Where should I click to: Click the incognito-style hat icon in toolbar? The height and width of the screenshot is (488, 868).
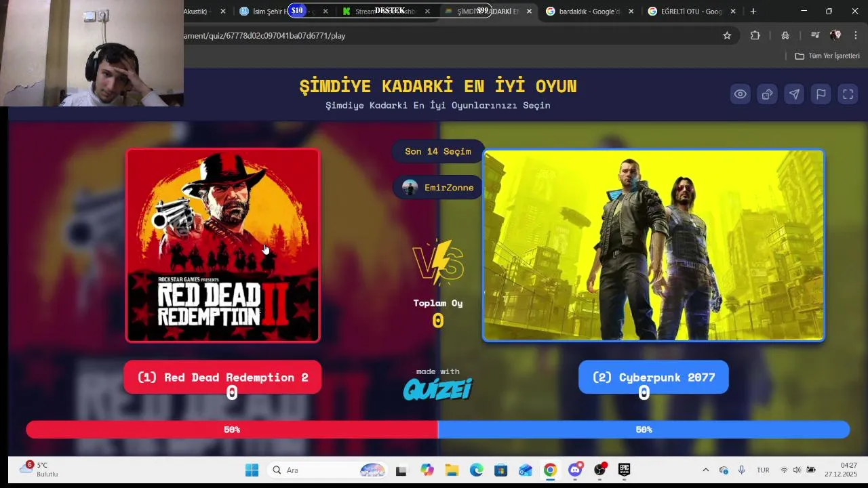(785, 35)
